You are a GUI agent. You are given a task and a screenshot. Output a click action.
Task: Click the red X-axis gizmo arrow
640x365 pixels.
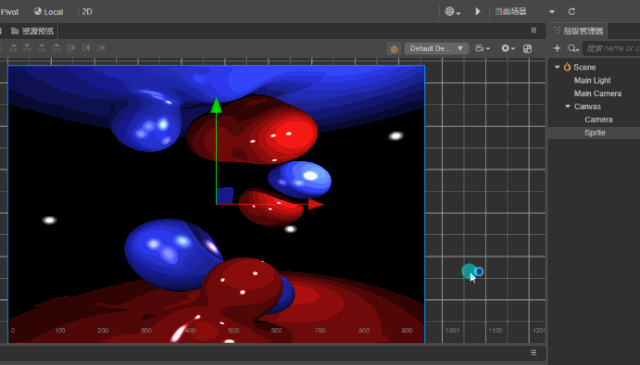pyautogui.click(x=316, y=204)
